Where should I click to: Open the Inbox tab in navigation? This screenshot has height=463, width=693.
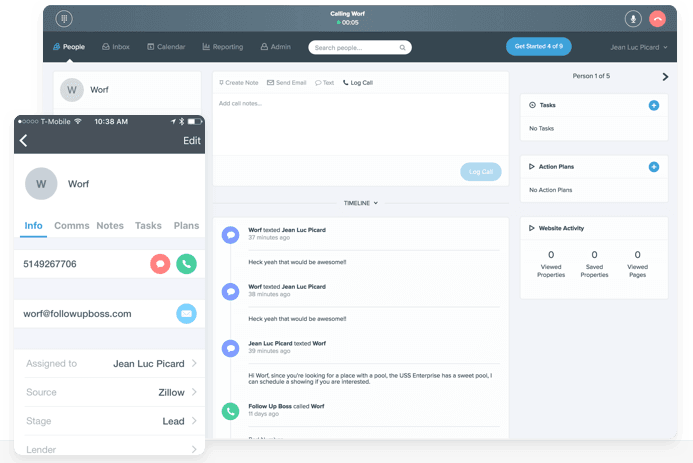pyautogui.click(x=116, y=47)
